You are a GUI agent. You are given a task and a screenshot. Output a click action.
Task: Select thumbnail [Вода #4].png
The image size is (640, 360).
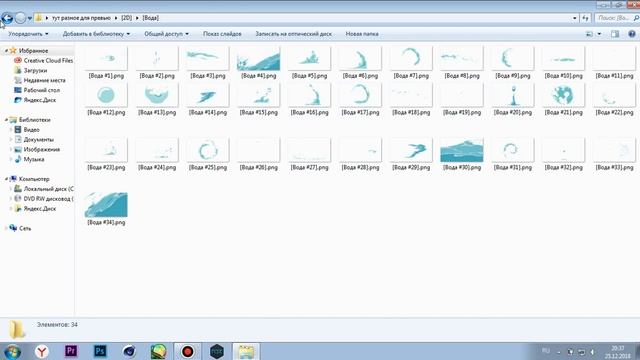tap(258, 58)
